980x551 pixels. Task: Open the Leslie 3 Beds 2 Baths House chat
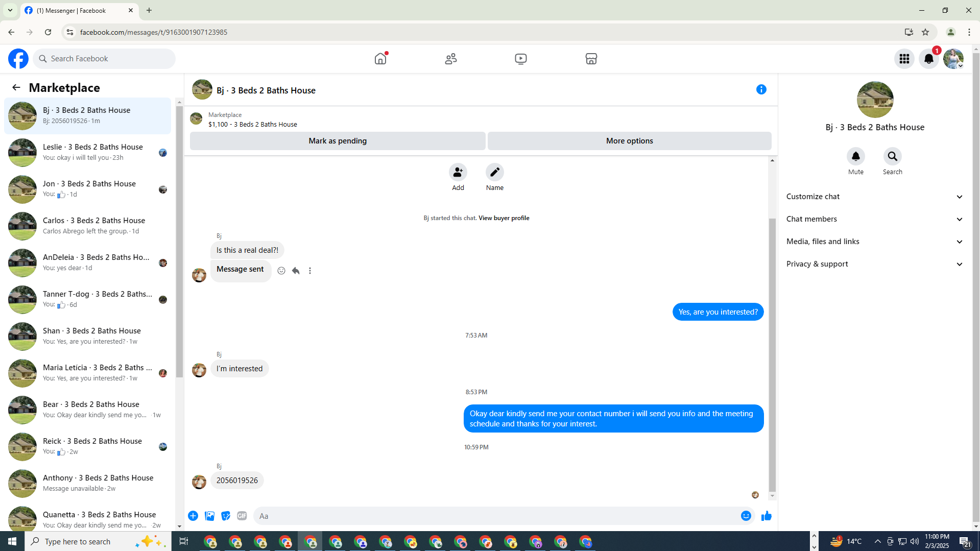(x=88, y=152)
